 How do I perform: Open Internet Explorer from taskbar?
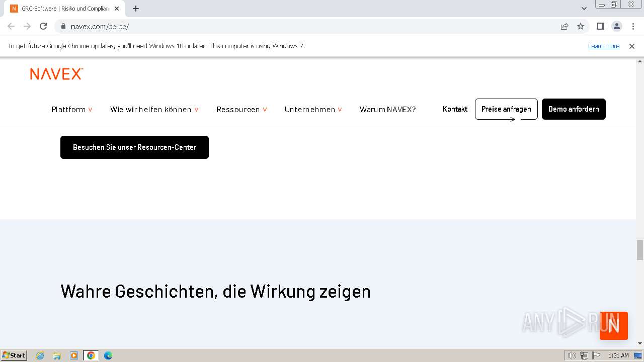[40, 355]
